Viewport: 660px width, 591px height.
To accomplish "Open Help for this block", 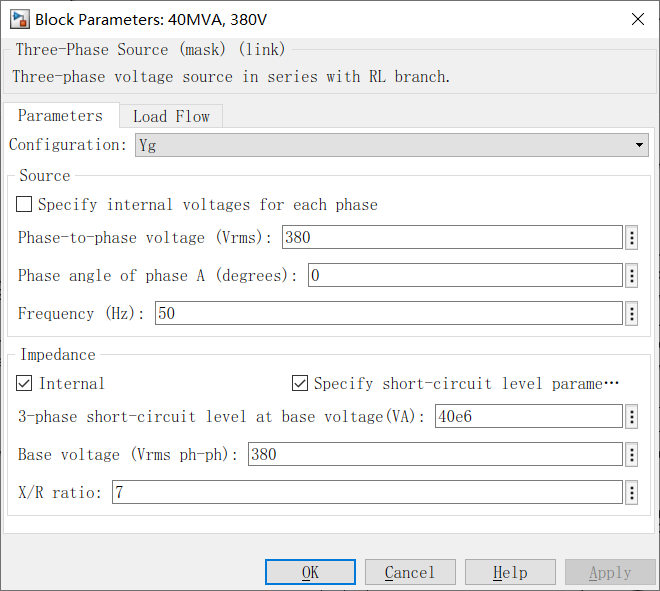I will click(510, 572).
